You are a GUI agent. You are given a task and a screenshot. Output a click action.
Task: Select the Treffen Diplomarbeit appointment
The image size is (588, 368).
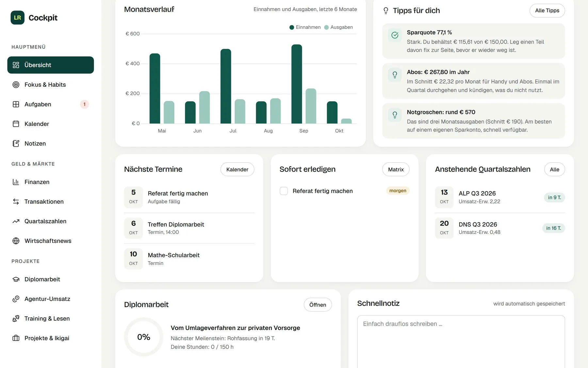189,228
